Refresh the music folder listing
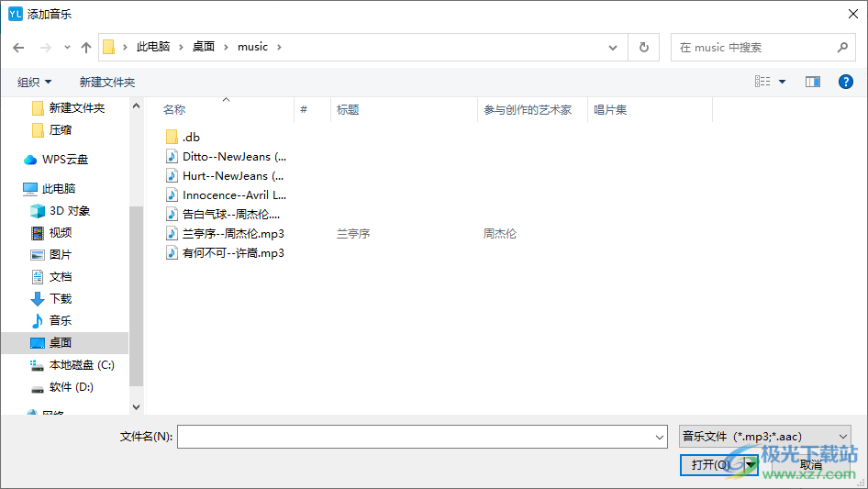Screen dimensions: 868x489 [643, 47]
